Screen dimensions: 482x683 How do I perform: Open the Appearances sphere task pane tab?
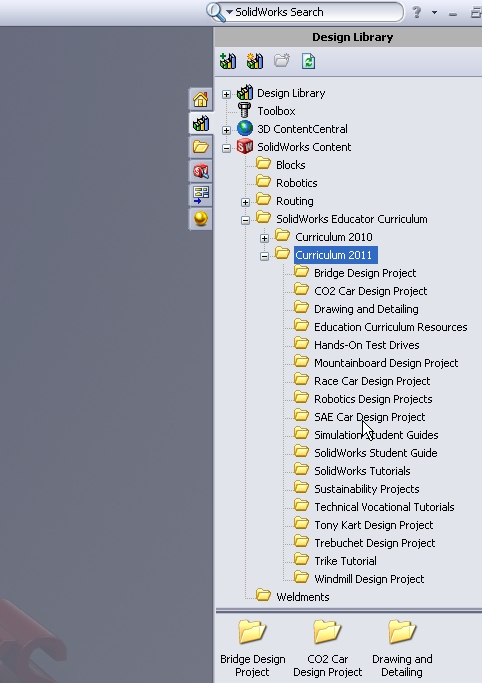[x=201, y=218]
